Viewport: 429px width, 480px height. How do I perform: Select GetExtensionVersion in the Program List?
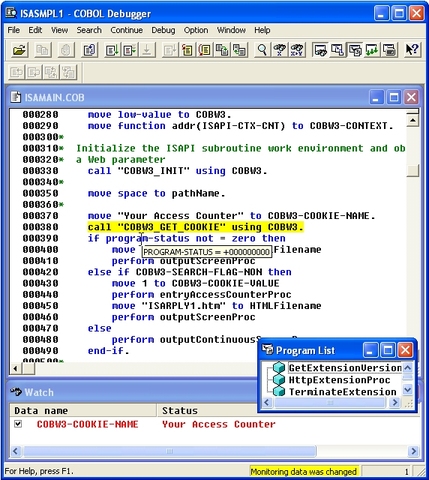345,368
